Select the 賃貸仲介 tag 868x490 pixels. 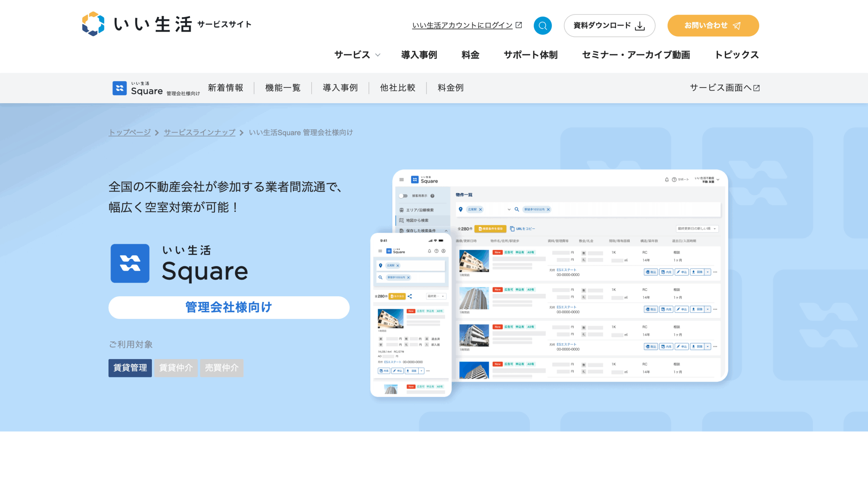(176, 368)
